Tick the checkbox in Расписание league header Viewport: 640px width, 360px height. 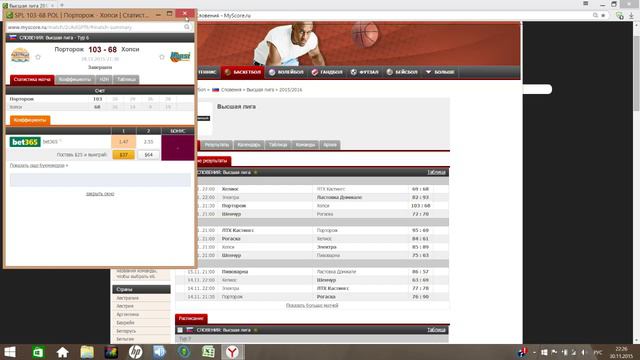point(180,330)
